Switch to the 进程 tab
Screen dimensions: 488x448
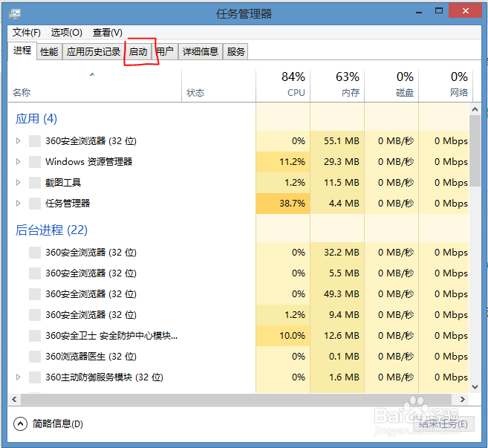22,51
